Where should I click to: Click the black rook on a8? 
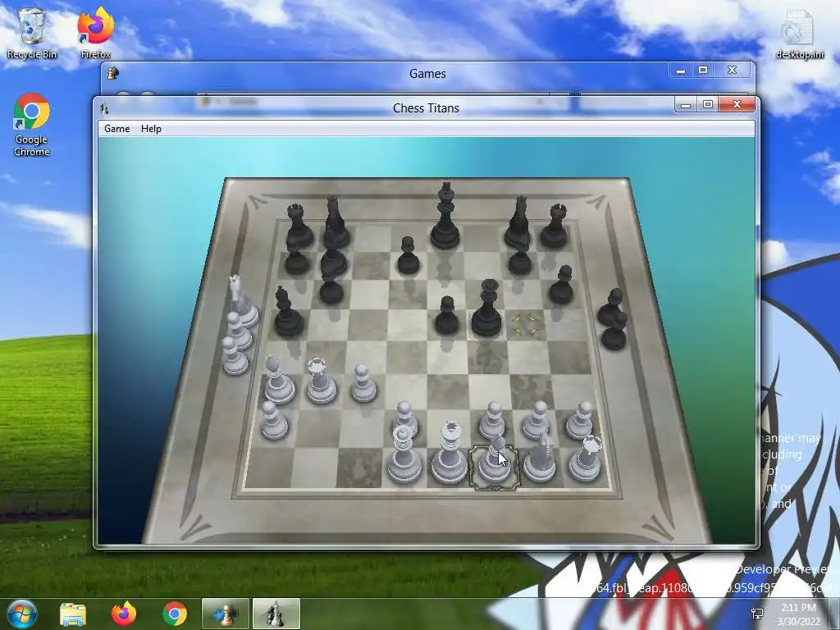299,226
